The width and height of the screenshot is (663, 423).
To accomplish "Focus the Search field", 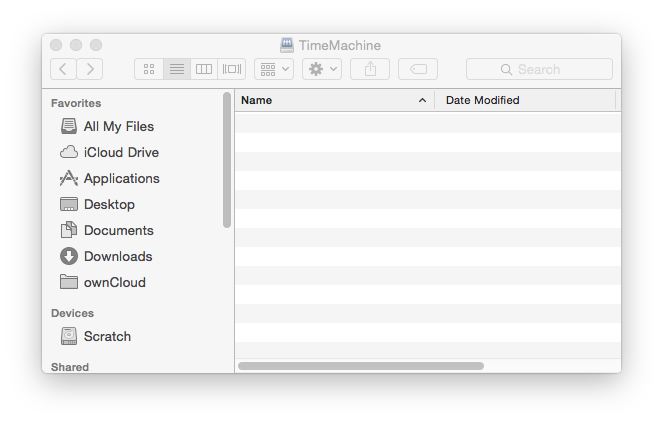I will coord(540,69).
